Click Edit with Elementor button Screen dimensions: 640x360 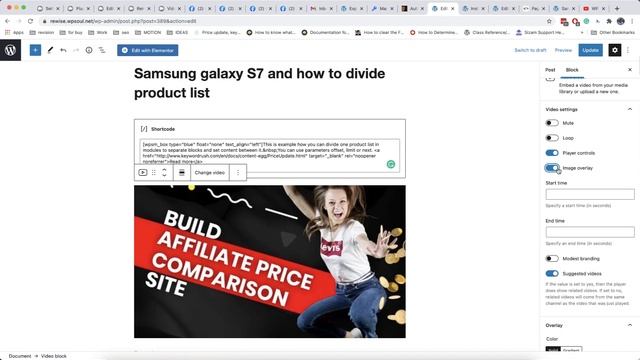[148, 50]
